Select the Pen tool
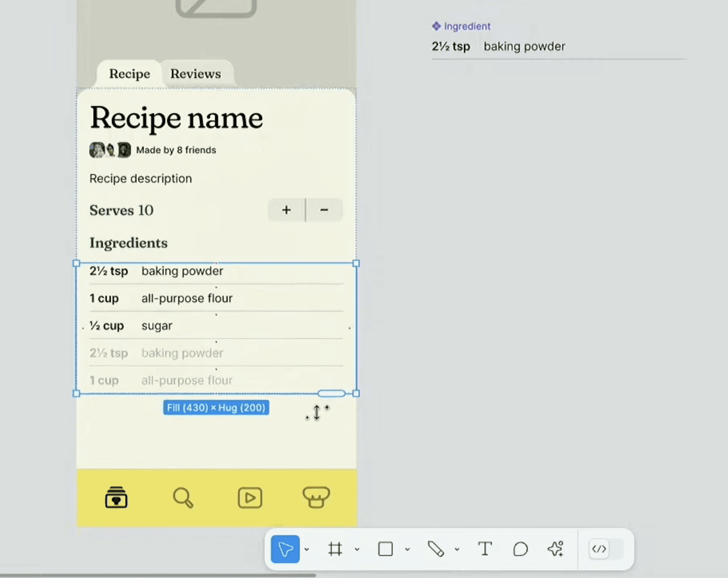 436,549
